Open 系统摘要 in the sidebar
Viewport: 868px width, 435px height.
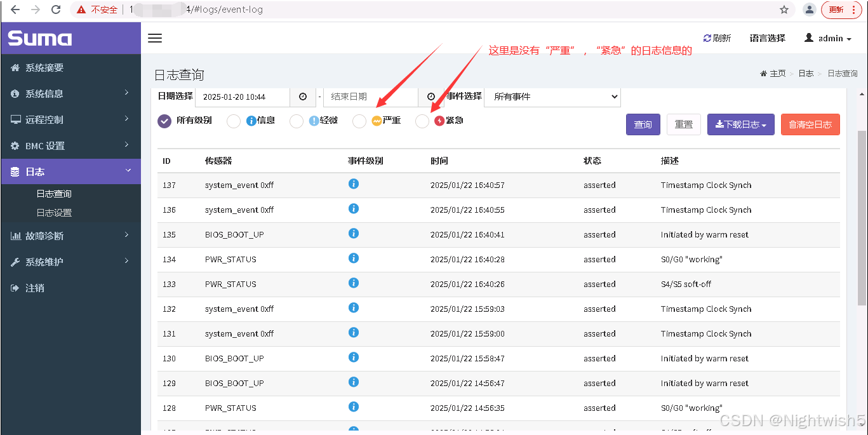pyautogui.click(x=70, y=67)
